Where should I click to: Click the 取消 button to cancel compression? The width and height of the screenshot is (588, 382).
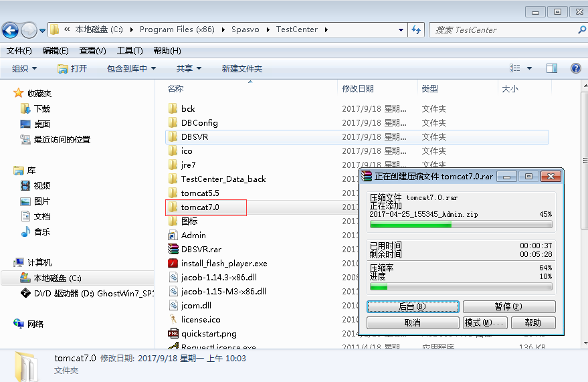point(413,322)
